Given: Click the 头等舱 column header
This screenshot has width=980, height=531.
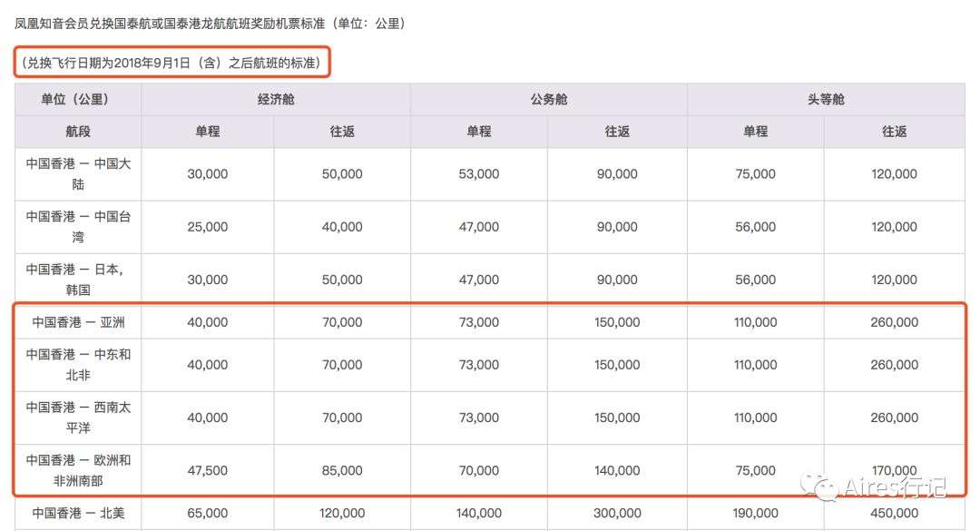Looking at the screenshot, I should click(x=825, y=100).
